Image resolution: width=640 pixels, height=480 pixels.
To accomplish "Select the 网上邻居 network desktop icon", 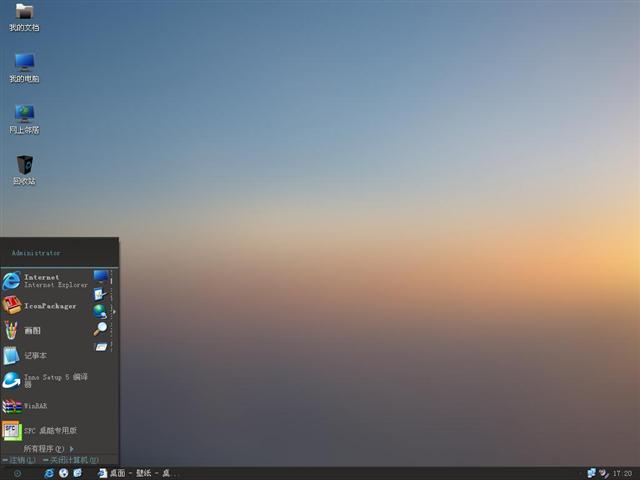I will (24, 119).
